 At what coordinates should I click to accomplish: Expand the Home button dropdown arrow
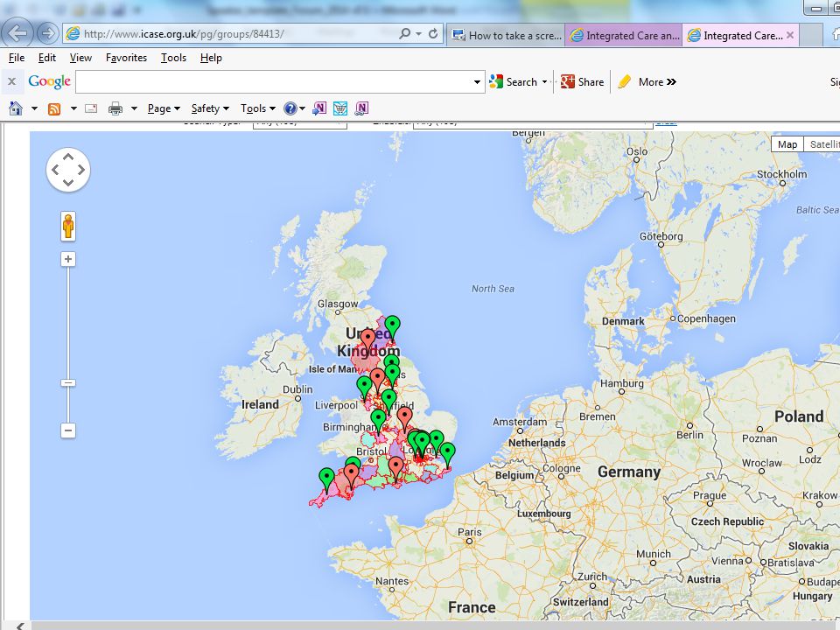point(34,108)
